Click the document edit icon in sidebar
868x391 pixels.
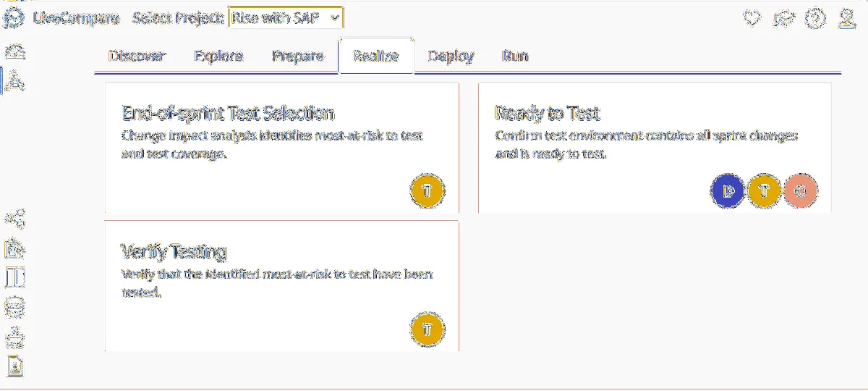pyautogui.click(x=14, y=248)
